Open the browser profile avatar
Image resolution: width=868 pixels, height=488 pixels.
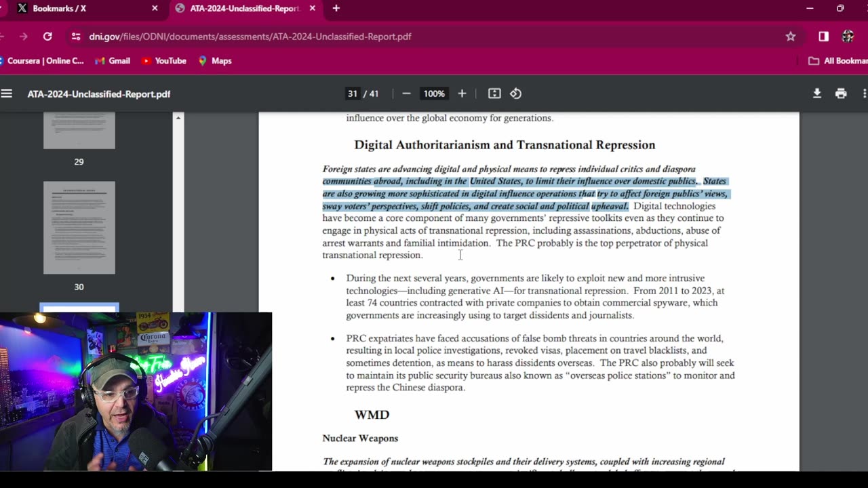pyautogui.click(x=848, y=37)
